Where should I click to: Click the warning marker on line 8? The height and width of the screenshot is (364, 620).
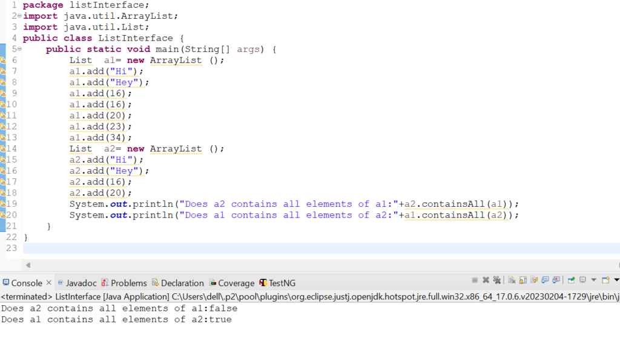[3, 82]
